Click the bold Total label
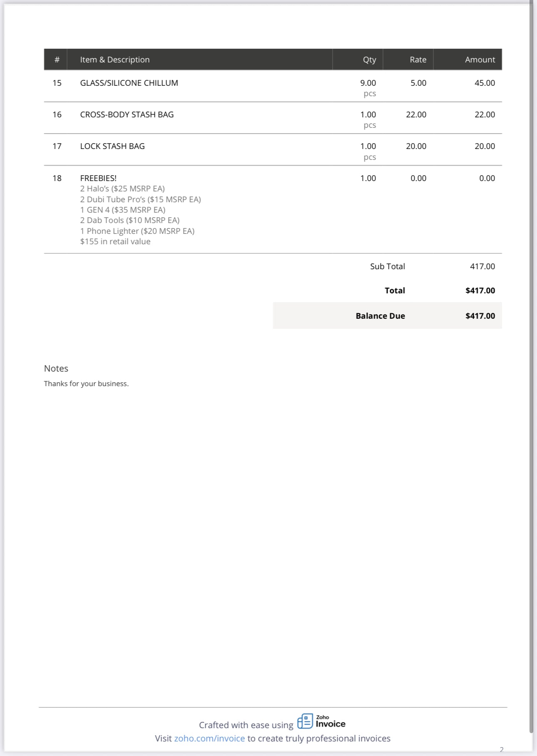 click(x=395, y=290)
